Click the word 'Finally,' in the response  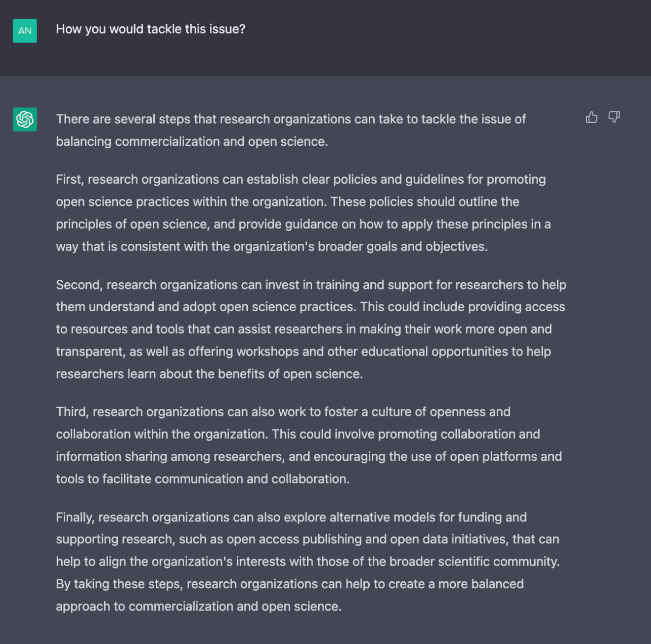pos(75,517)
